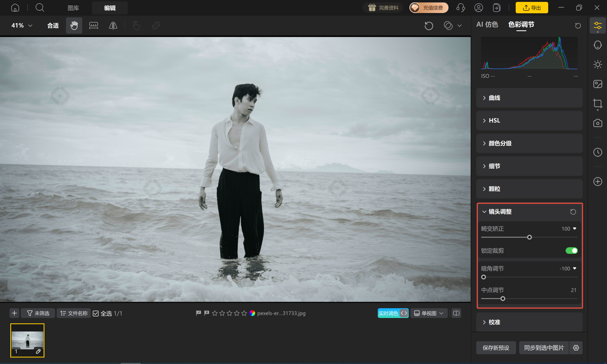Select the hand pan tool
Image resolution: width=607 pixels, height=364 pixels.
point(74,25)
